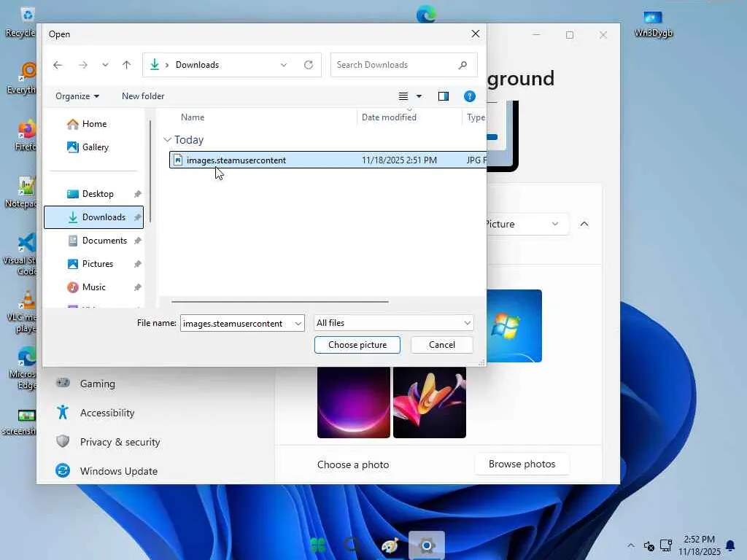The height and width of the screenshot is (560, 747).
Task: Click the horizontal scrollbar in the file list
Action: tap(280, 301)
